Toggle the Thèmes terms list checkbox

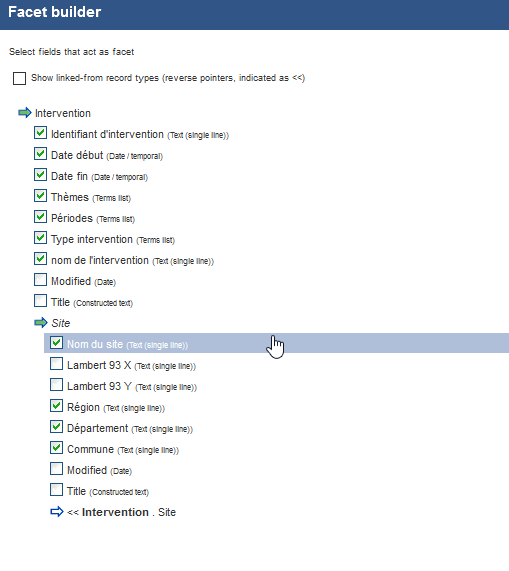(x=40, y=196)
